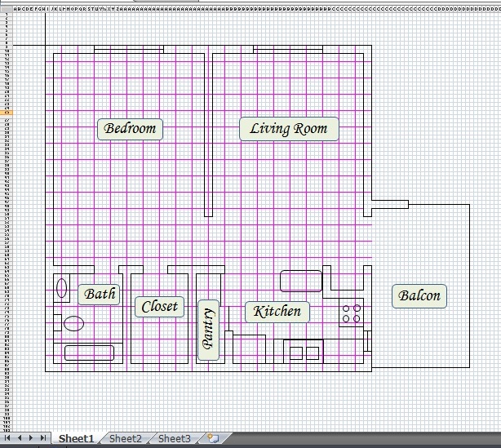Select the left basin square of the kitchen sink
This screenshot has height=448, width=501.
[296, 353]
